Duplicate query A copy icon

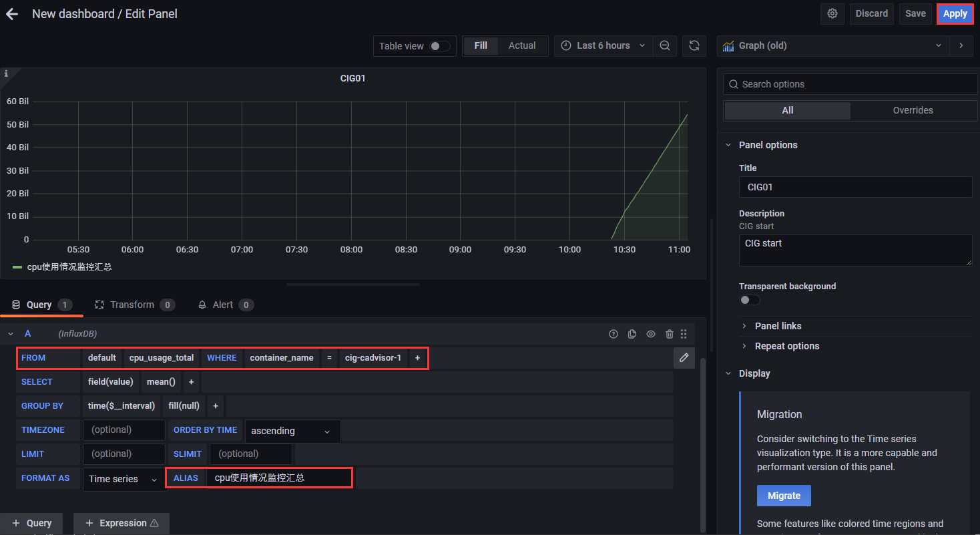point(632,334)
